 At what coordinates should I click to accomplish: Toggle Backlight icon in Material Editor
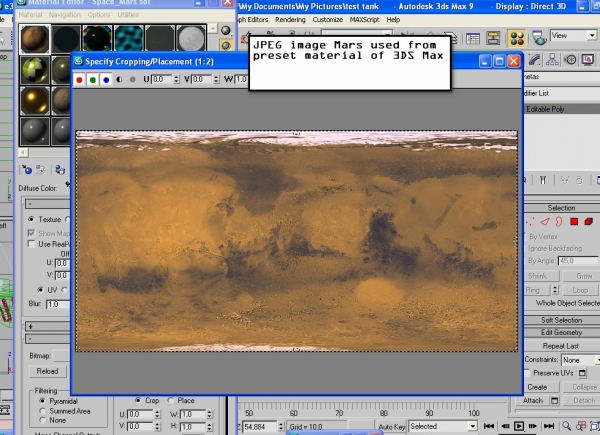tap(226, 46)
